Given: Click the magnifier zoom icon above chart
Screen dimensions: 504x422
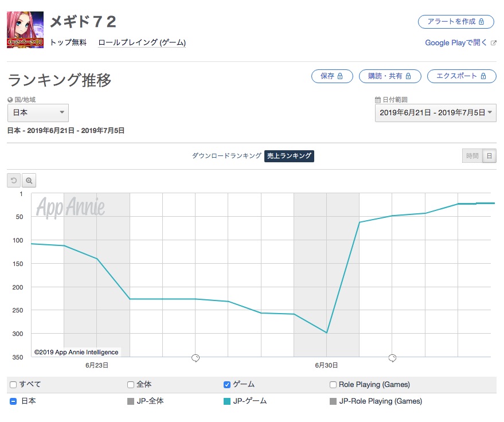Looking at the screenshot, I should [x=29, y=180].
